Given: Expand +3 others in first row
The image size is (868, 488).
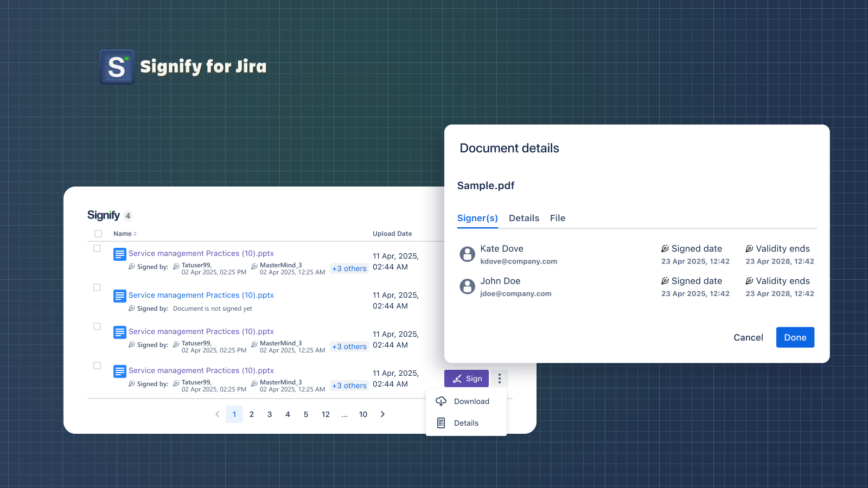Looking at the screenshot, I should (349, 268).
